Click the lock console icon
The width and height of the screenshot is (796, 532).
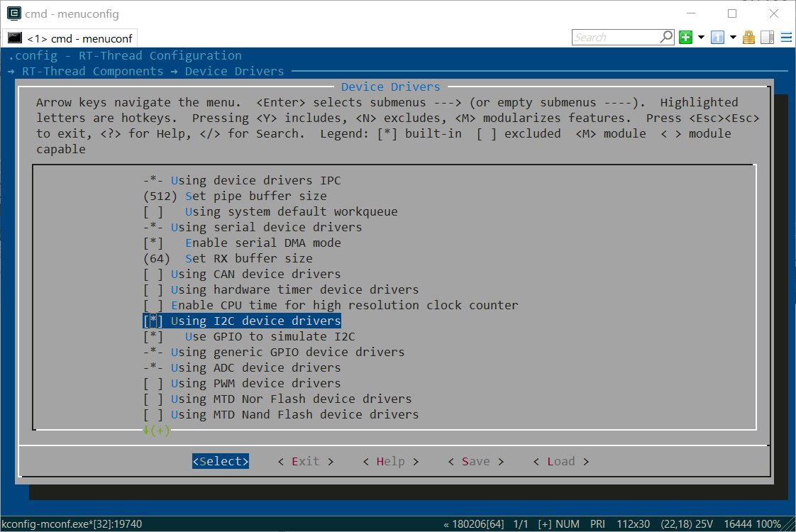click(x=748, y=37)
